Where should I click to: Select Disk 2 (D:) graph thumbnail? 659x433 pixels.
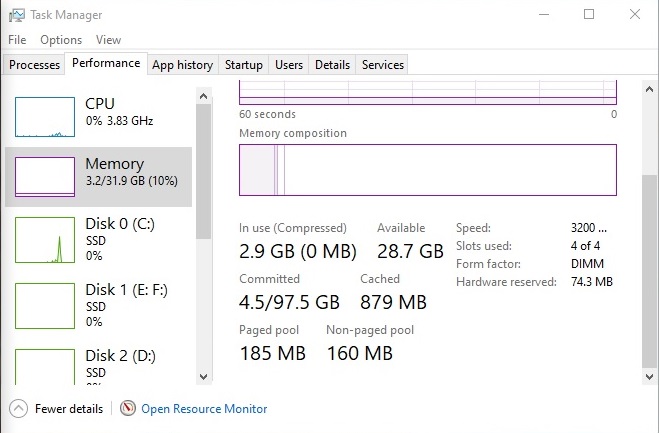45,367
